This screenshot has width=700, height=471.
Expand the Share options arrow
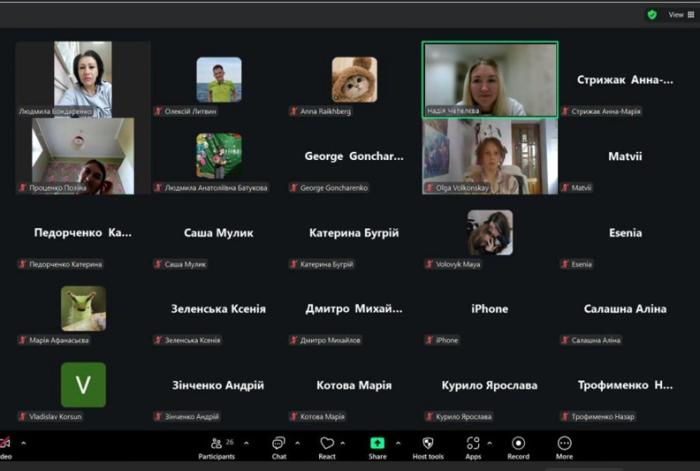(398, 443)
